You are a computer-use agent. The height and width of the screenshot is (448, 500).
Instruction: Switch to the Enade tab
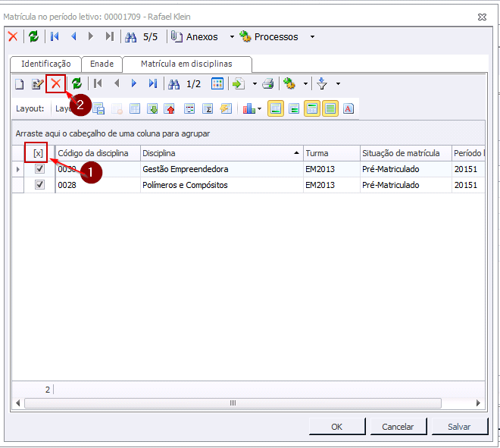(x=102, y=64)
